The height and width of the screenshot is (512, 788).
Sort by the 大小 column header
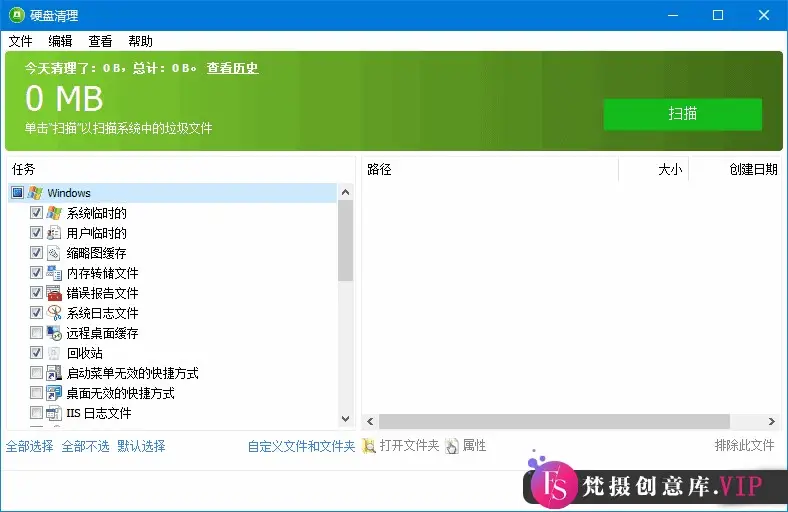click(653, 169)
